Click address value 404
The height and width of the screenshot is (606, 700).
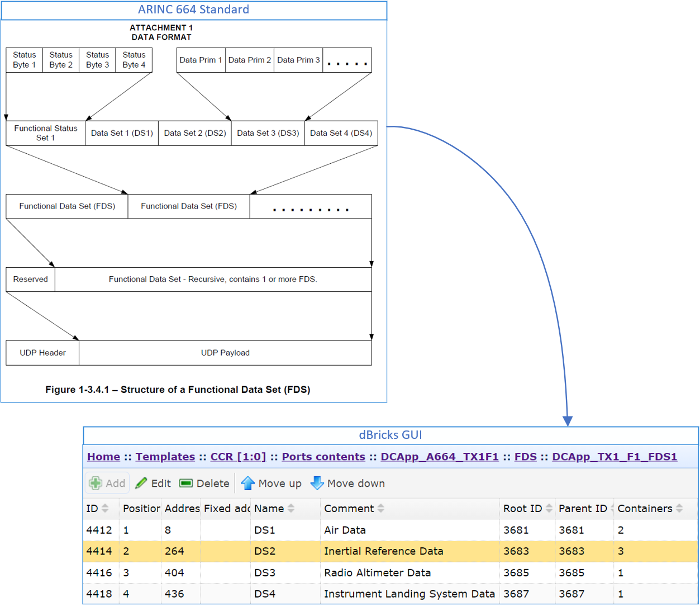click(174, 572)
